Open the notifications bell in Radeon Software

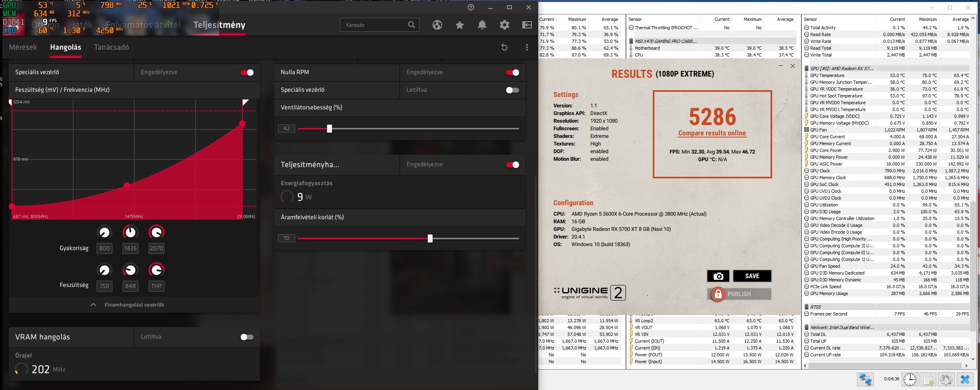[x=482, y=25]
